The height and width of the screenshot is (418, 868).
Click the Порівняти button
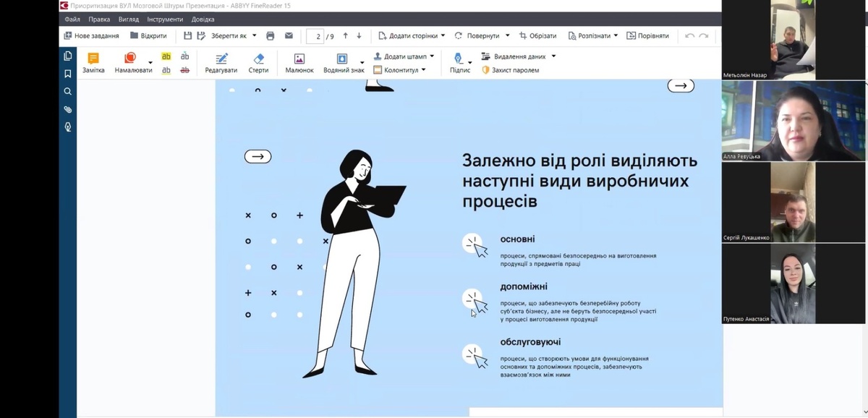point(647,35)
